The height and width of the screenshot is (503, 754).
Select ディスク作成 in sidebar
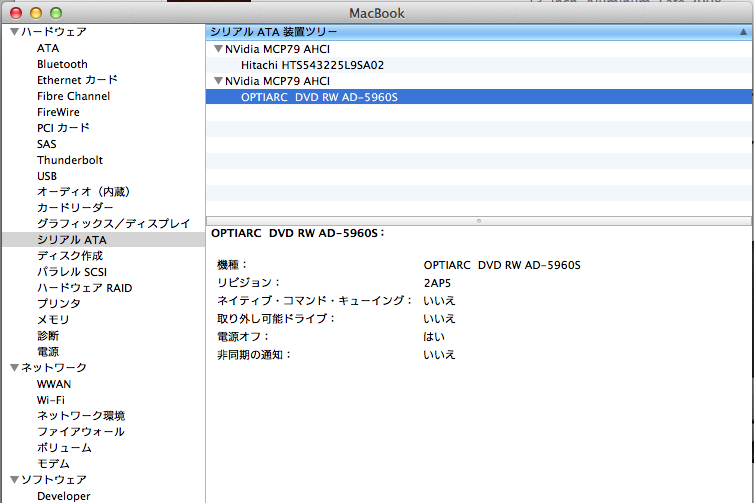pyautogui.click(x=70, y=256)
